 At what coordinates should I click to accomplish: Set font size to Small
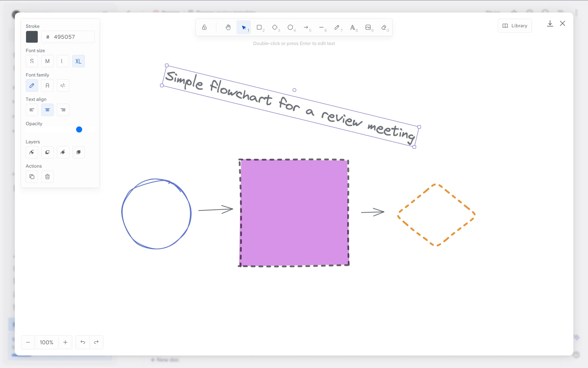click(32, 61)
